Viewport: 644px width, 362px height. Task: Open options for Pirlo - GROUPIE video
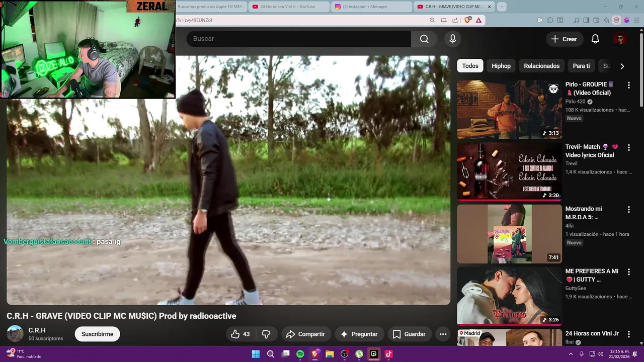pyautogui.click(x=628, y=85)
